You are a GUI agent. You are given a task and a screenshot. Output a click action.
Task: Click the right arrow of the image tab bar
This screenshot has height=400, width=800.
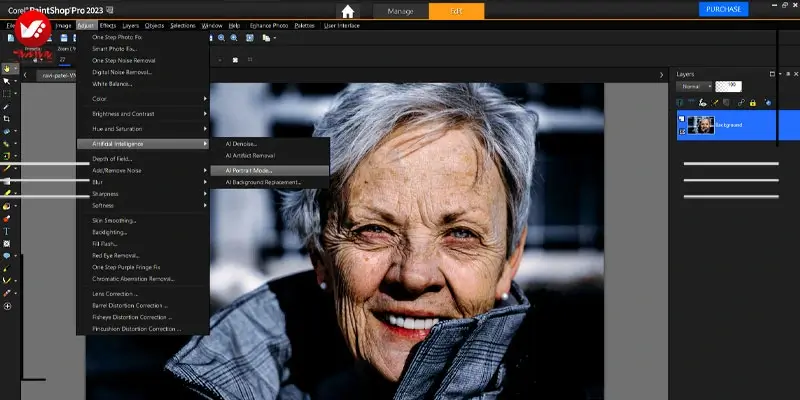(x=662, y=75)
